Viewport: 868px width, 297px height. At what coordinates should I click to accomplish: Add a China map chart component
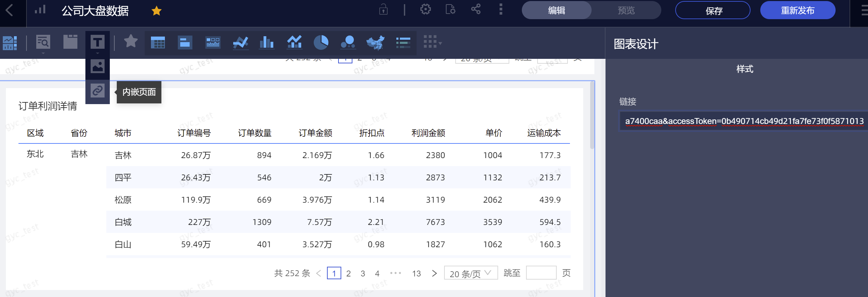[x=375, y=42]
